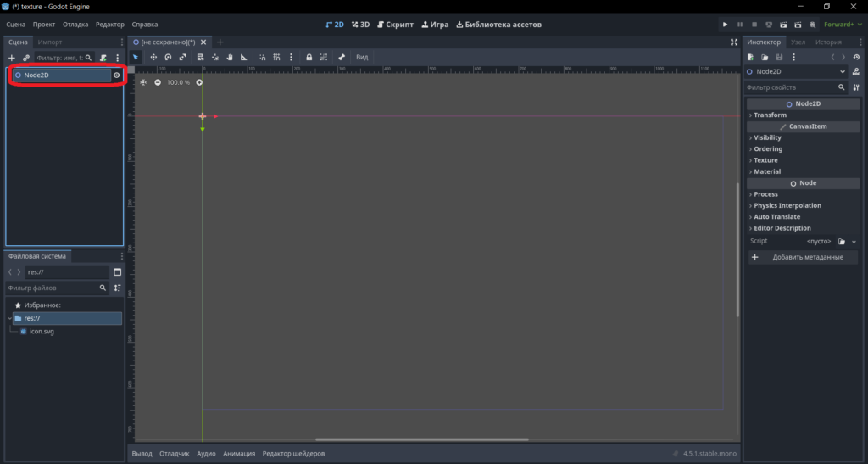The width and height of the screenshot is (868, 464).
Task: Toggle visibility of Node2D
Action: (116, 75)
